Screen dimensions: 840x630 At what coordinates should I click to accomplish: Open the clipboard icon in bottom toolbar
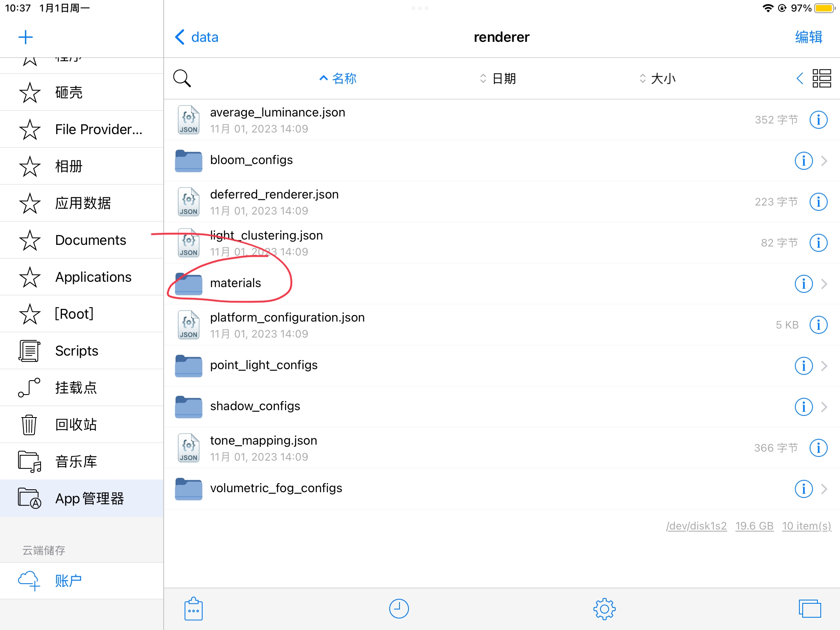(194, 609)
